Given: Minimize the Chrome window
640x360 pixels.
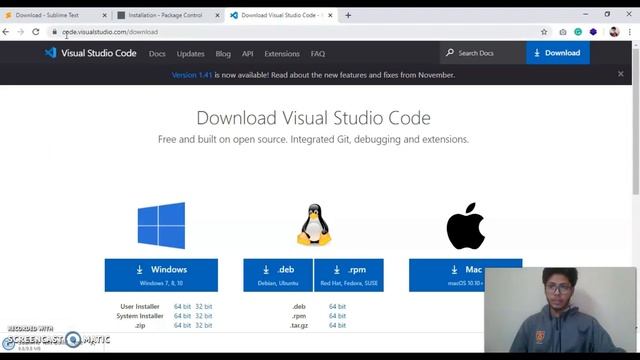Looking at the screenshot, I should [x=586, y=14].
